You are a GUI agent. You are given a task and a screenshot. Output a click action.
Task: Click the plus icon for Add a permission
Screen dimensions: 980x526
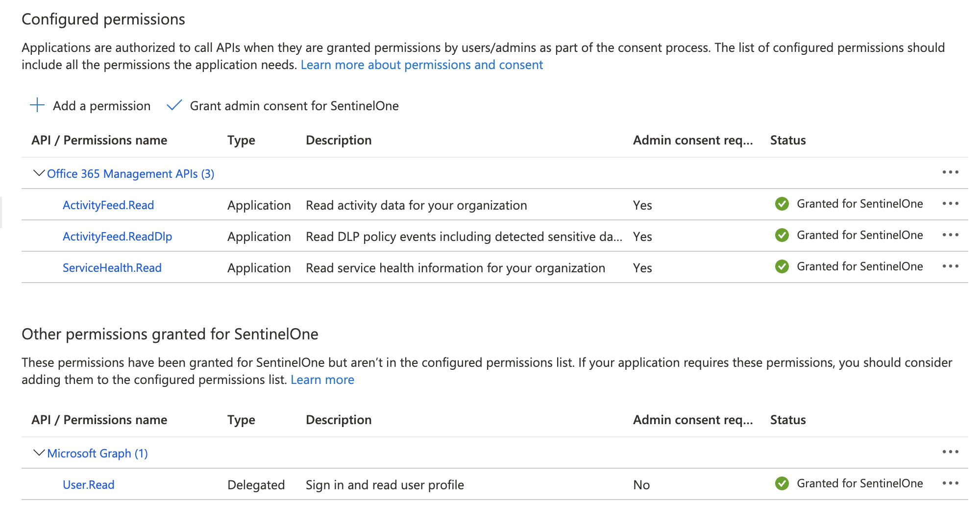pos(37,105)
